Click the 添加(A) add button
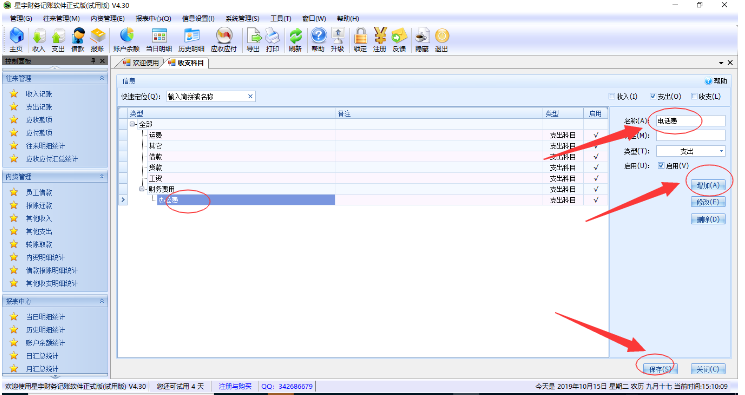 point(708,185)
